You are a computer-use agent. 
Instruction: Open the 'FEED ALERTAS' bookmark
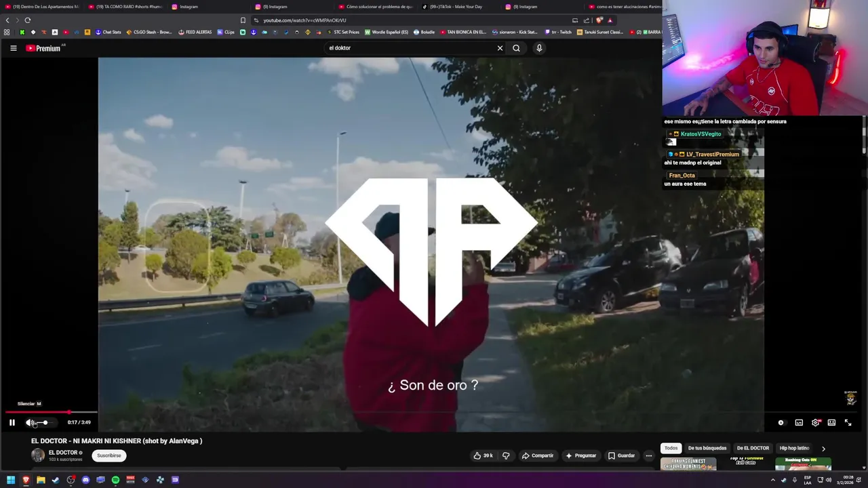(x=195, y=32)
